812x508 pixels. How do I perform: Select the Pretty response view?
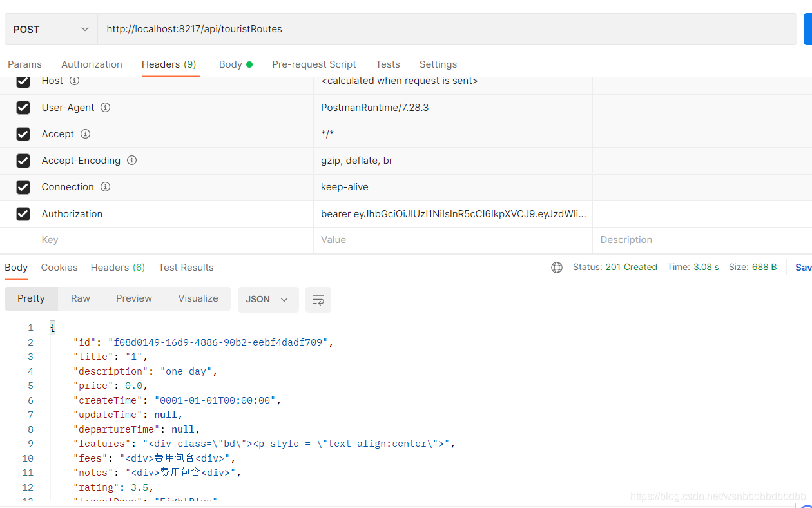pos(31,298)
